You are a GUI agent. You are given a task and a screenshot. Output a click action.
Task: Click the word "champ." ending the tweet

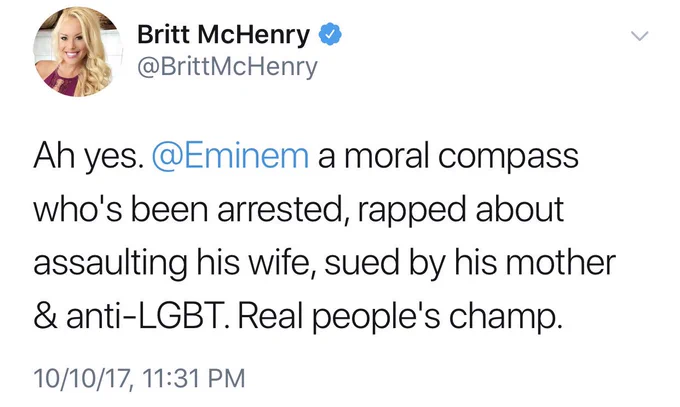(x=506, y=318)
